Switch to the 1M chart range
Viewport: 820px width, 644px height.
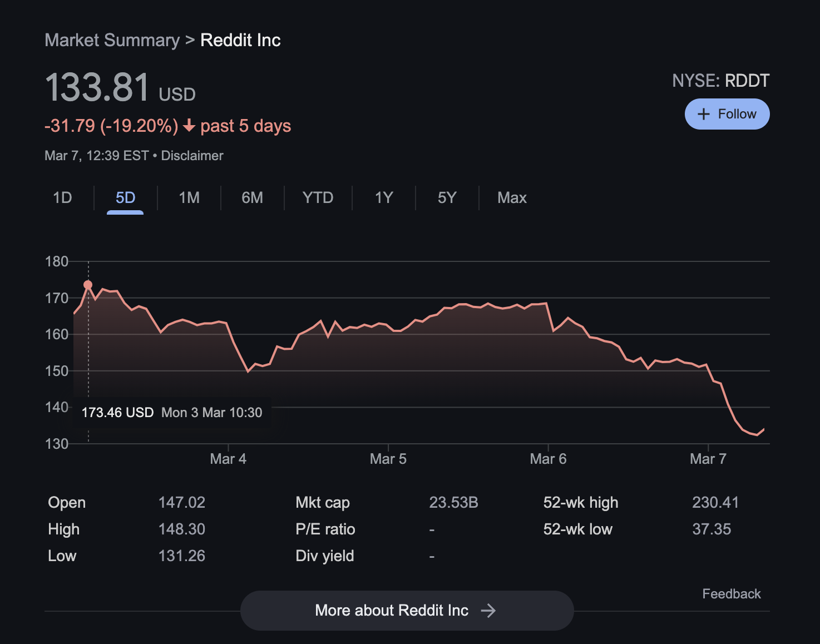[x=189, y=198]
